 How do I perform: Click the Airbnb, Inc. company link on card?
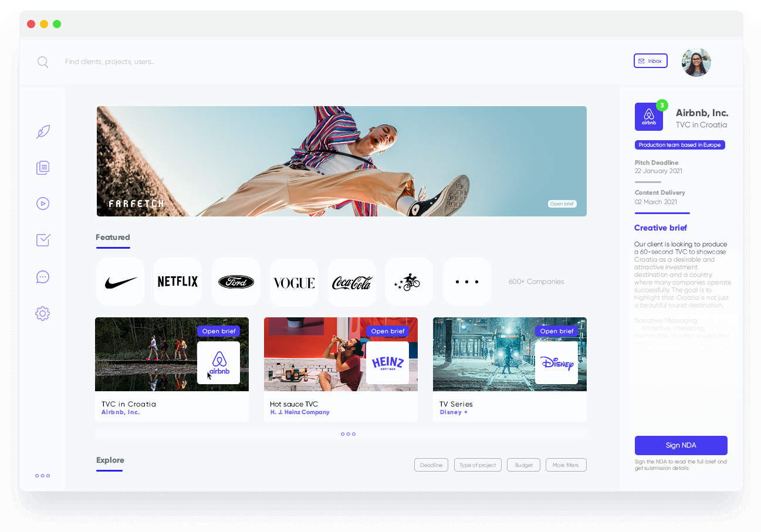pyautogui.click(x=120, y=412)
